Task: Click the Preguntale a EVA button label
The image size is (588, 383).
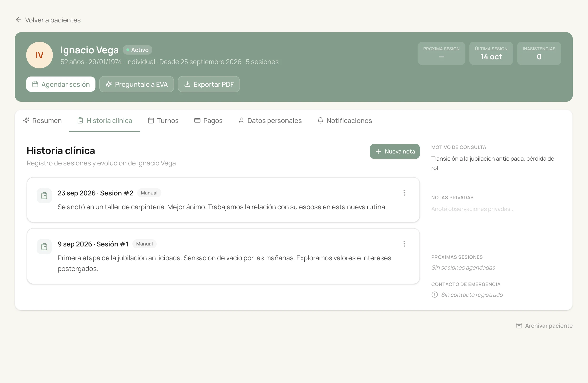Action: point(141,84)
